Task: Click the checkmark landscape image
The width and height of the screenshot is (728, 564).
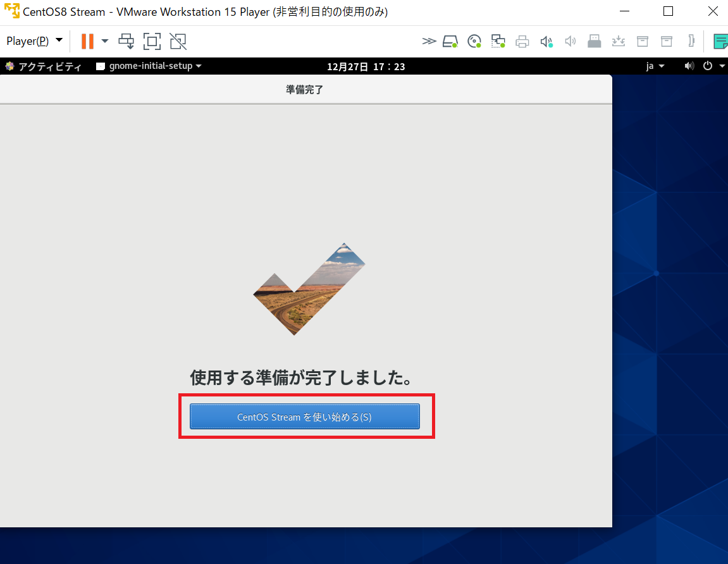Action: pyautogui.click(x=309, y=289)
